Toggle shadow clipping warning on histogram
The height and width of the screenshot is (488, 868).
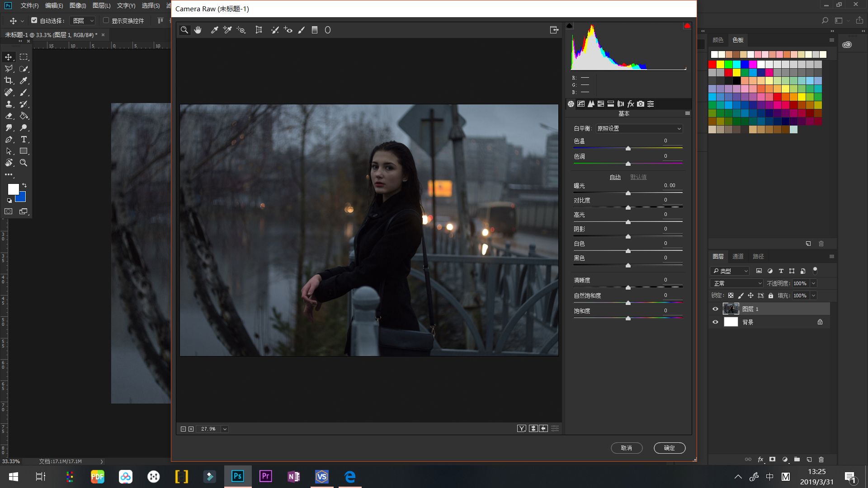click(570, 26)
